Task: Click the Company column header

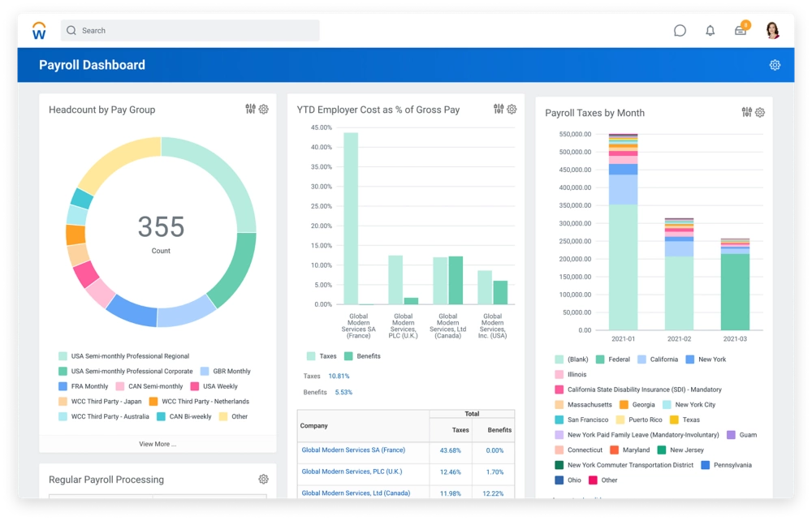Action: pos(313,426)
